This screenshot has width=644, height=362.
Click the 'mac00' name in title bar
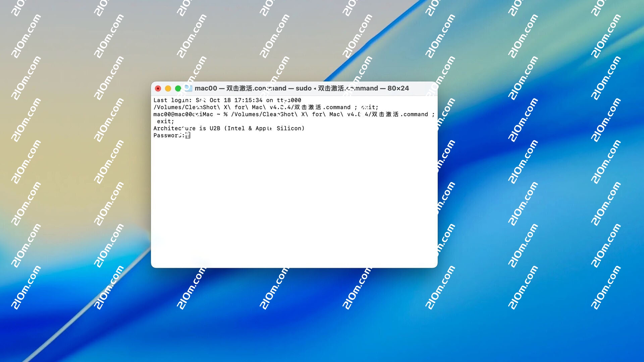(206, 88)
